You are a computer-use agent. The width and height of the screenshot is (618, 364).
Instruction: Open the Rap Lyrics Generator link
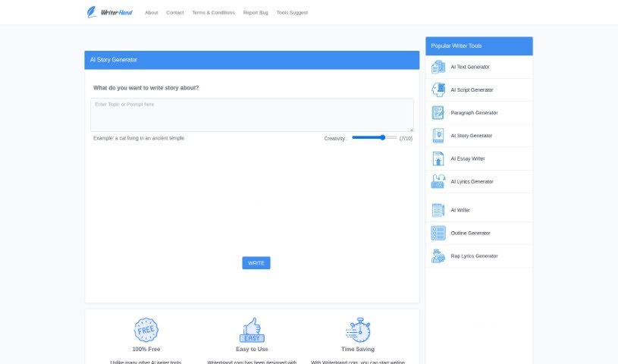coord(474,256)
